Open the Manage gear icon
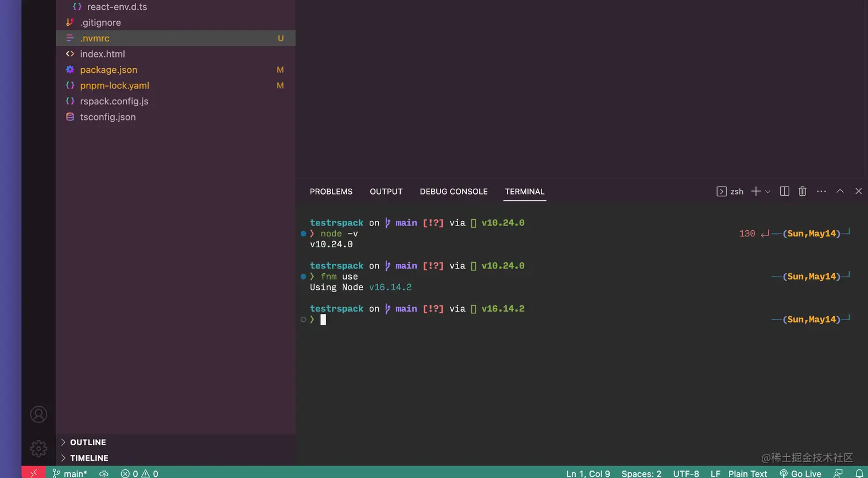This screenshot has width=868, height=478. click(x=38, y=448)
